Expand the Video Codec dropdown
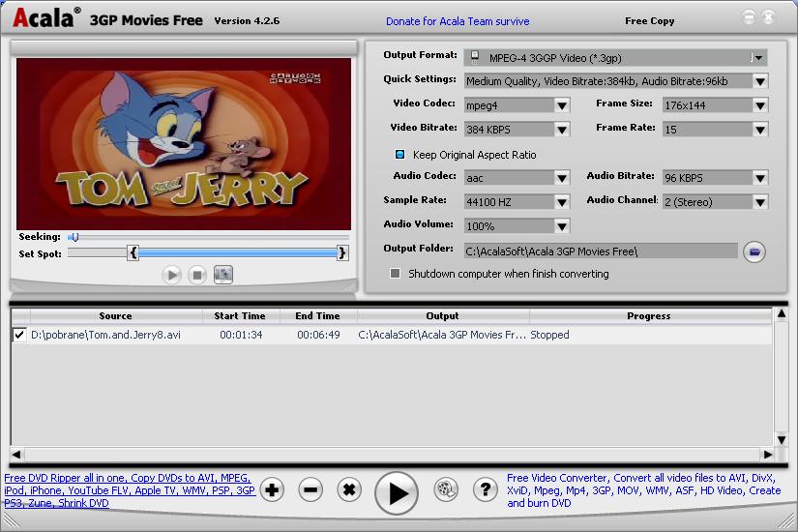The height and width of the screenshot is (532, 798). tap(562, 105)
